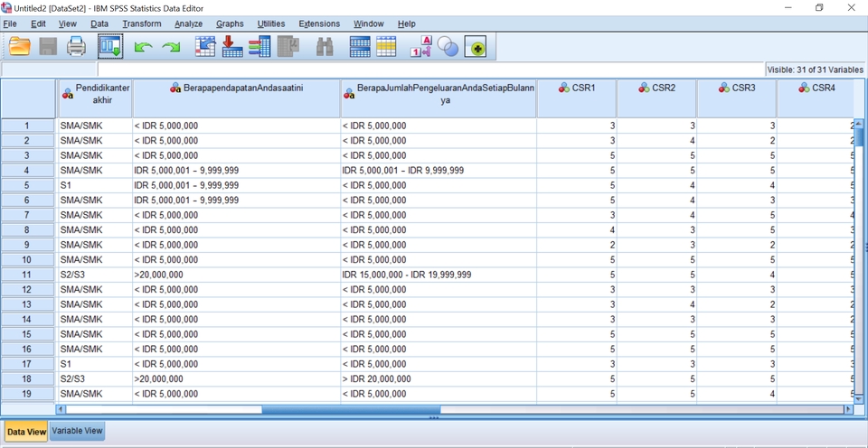
Task: Click the cell reference box left of editor
Action: 49,70
